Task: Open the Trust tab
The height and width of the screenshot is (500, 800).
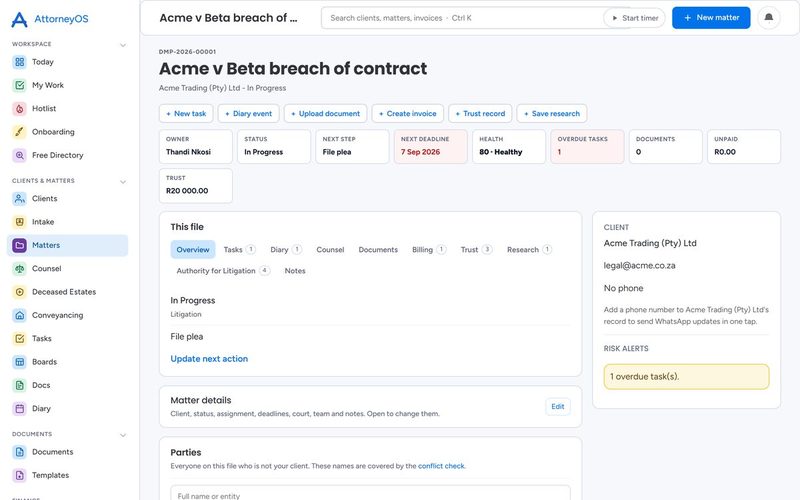Action: coord(476,249)
